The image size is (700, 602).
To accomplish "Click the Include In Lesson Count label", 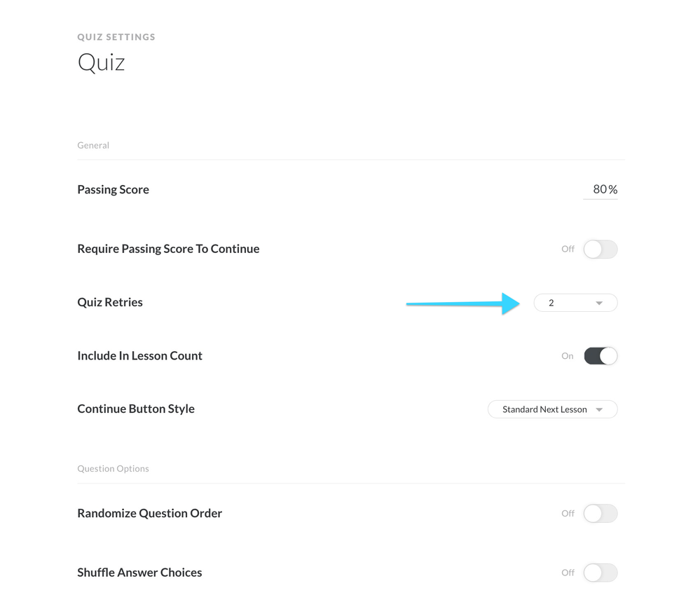I will (x=139, y=356).
